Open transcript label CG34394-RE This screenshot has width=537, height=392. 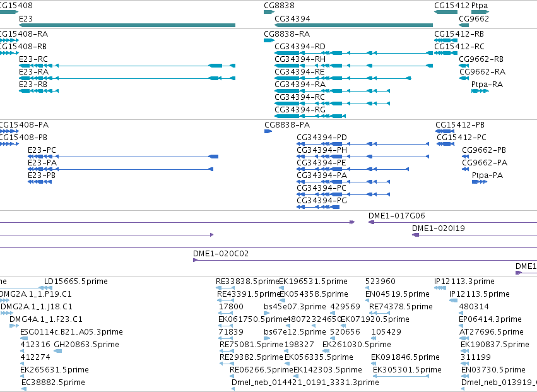coord(299,72)
